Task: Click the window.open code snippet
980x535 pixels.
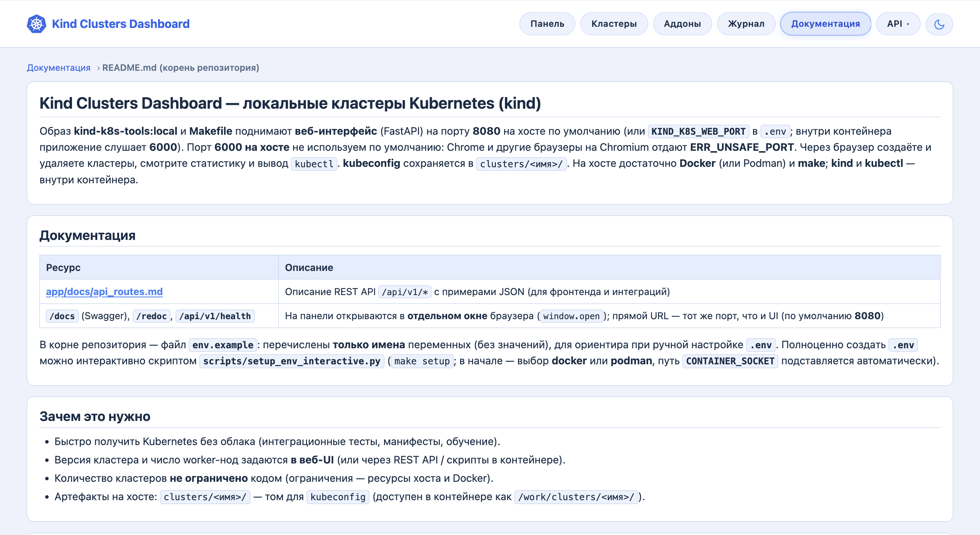Action: (572, 316)
